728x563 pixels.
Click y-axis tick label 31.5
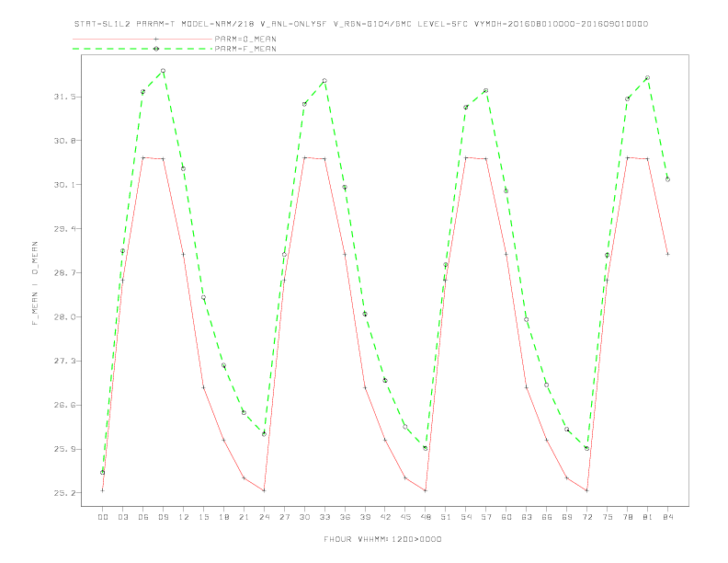[x=65, y=97]
